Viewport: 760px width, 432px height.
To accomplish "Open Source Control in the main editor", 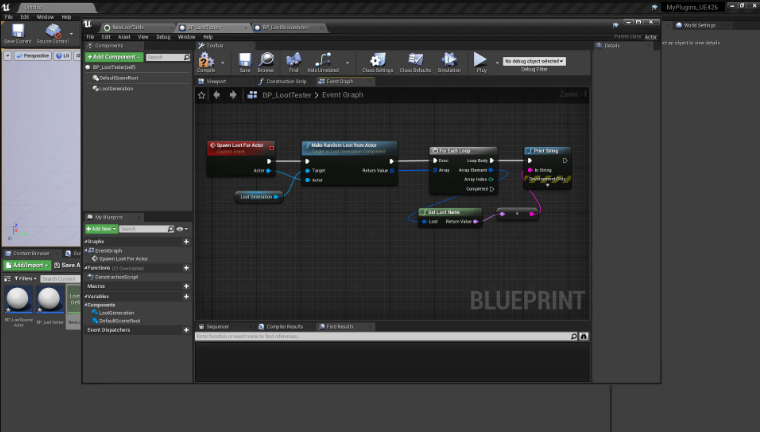I will click(x=53, y=33).
